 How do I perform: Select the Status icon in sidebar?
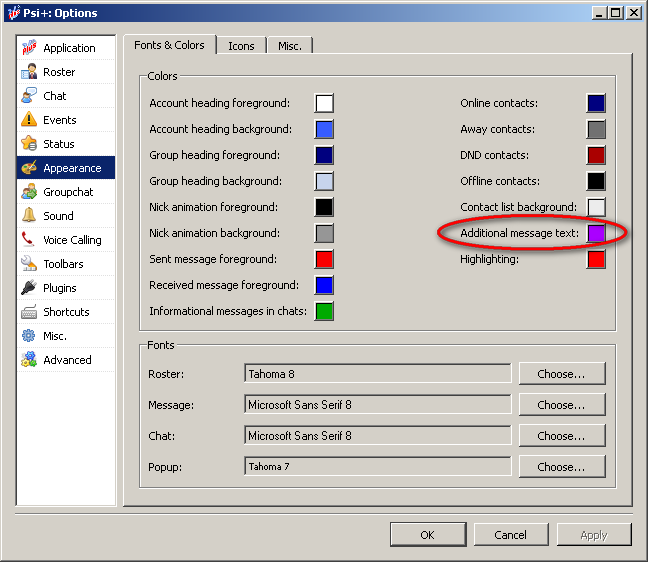[x=29, y=144]
